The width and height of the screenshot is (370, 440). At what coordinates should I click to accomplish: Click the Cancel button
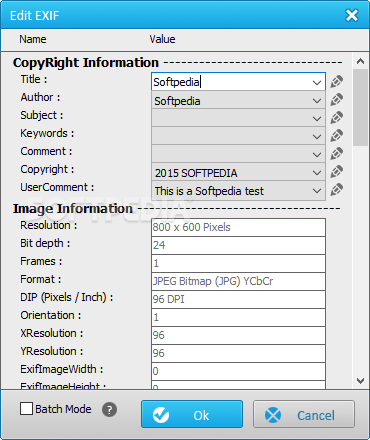[304, 414]
